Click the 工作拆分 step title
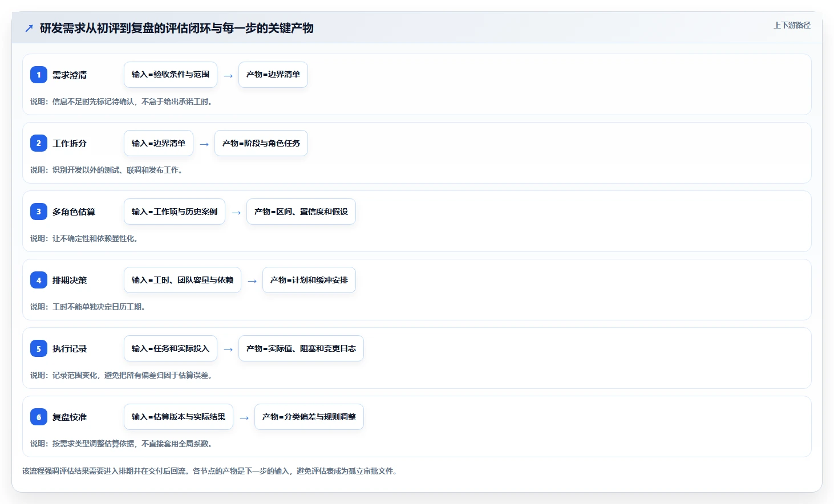Viewport: 834px width, 504px height. (x=70, y=143)
